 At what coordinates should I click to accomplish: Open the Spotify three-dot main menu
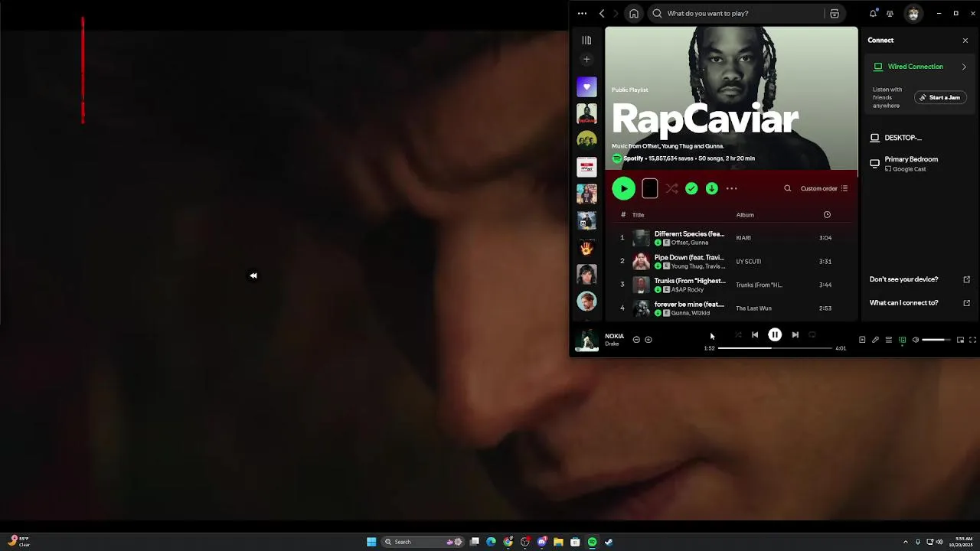[582, 13]
